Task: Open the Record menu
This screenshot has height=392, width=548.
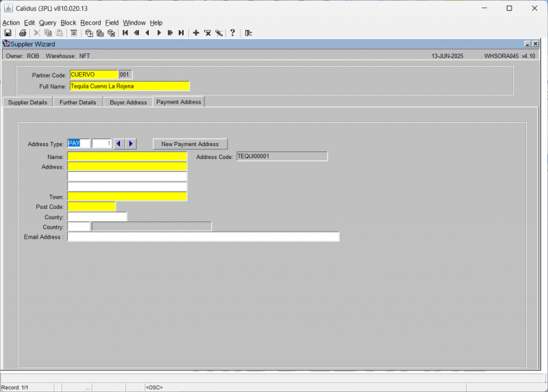Action: [90, 23]
